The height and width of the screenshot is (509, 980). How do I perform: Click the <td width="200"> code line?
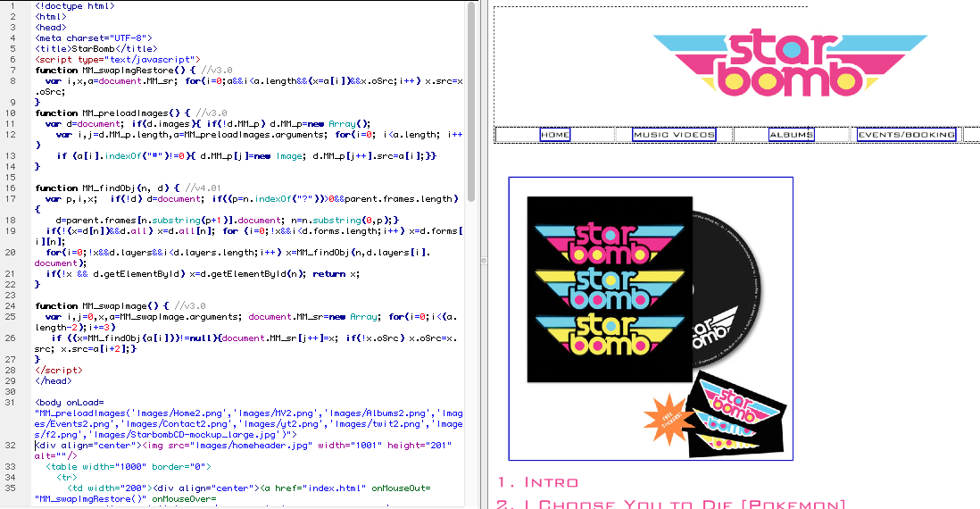pos(249,488)
